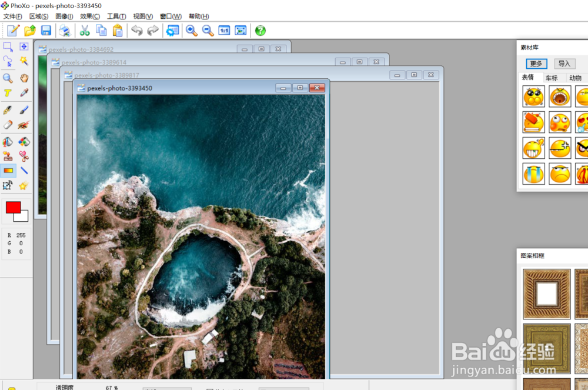This screenshot has height=390, width=588.
Task: Undo the last action
Action: coord(137,31)
